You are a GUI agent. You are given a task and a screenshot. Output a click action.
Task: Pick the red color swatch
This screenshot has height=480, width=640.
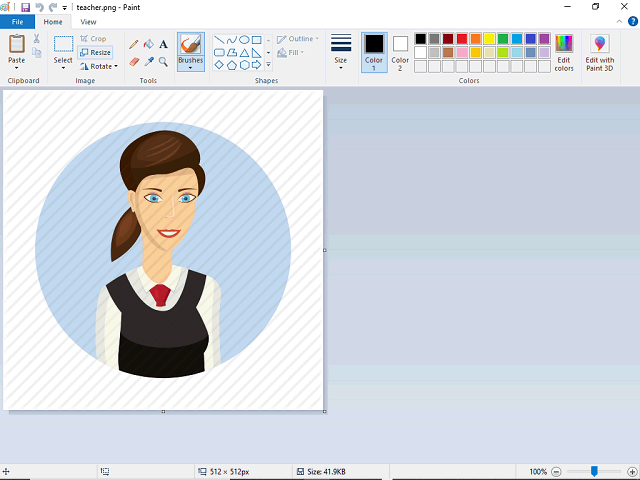[x=462, y=39]
